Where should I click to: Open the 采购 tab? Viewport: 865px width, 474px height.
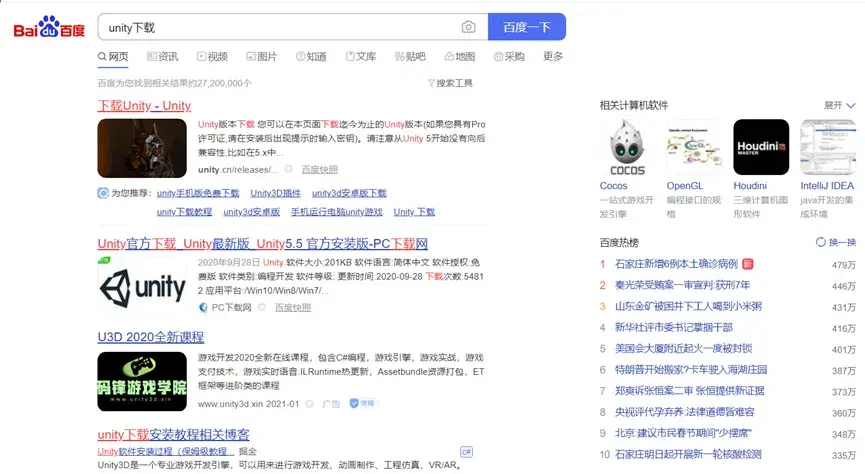(509, 56)
